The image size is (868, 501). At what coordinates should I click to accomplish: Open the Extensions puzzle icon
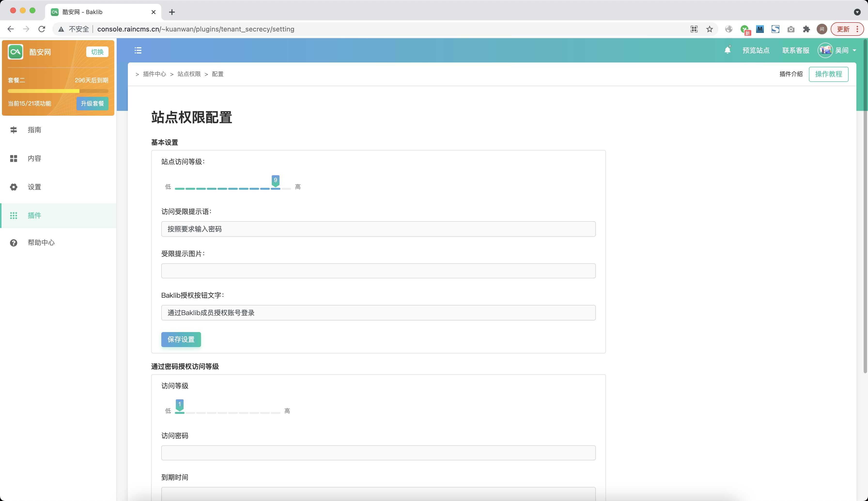(x=806, y=29)
